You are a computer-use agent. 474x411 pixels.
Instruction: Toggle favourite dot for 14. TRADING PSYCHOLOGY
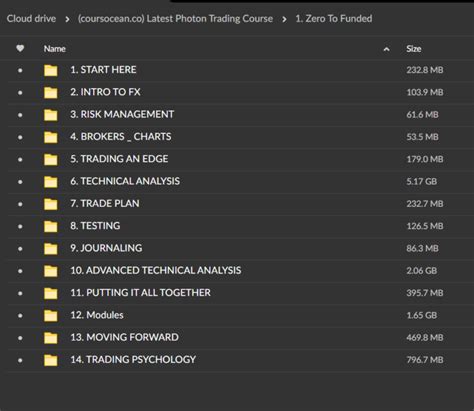point(20,360)
